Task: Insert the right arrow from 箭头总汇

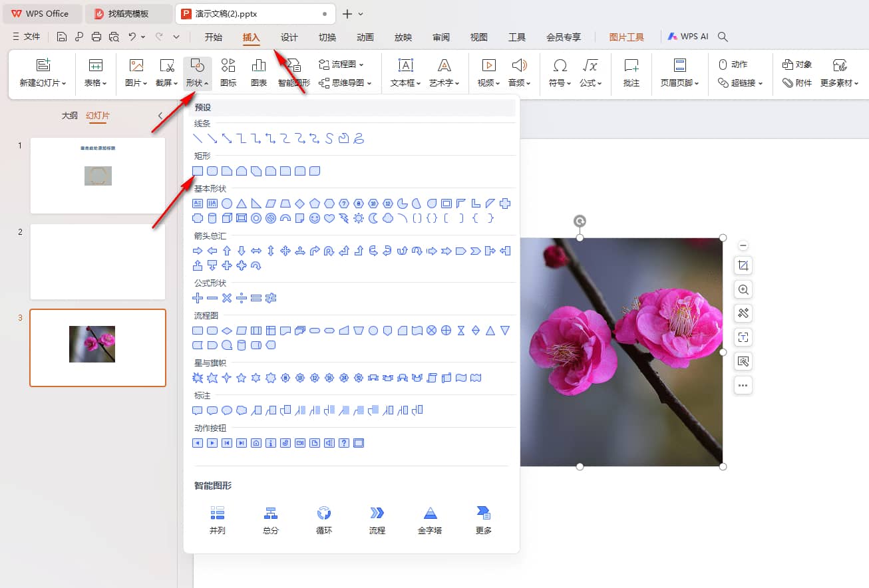Action: 198,251
